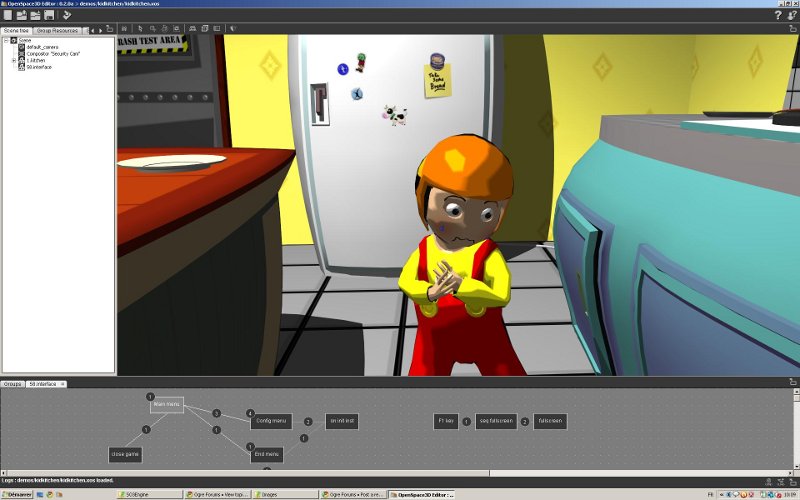Screen dimensions: 800x500
Task: Click the horizontal scrollbar under the node graph
Action: click(x=400, y=470)
